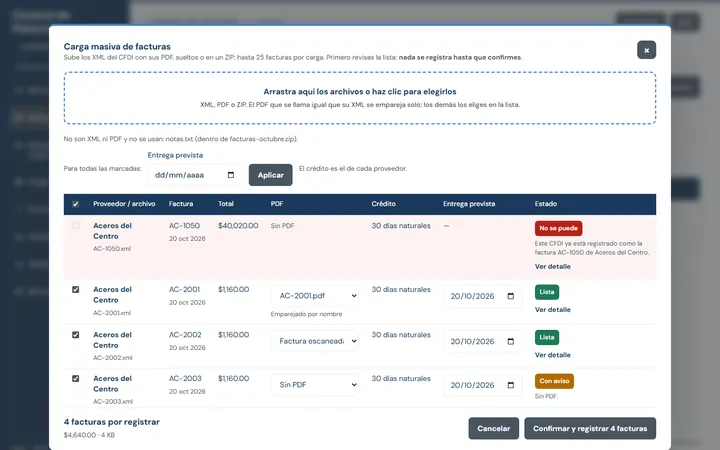Open calendar icon for AC-2003 delivery date
This screenshot has width=720, height=450.
tap(511, 385)
